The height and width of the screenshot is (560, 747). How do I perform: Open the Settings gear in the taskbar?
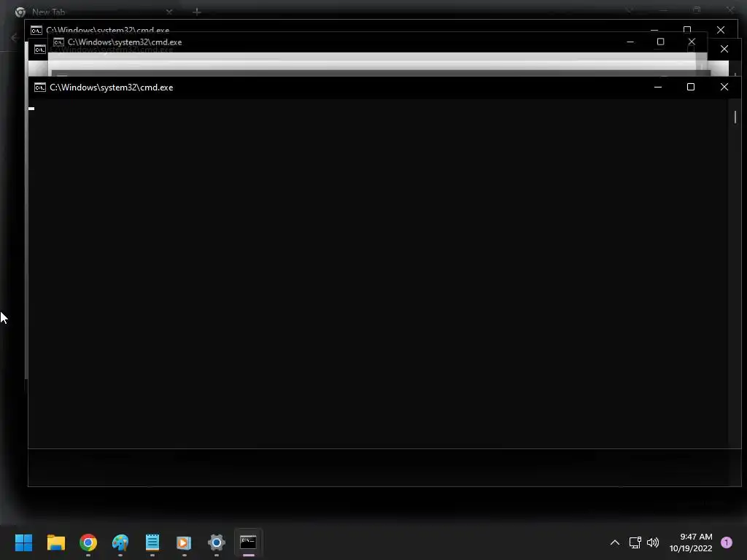point(216,542)
